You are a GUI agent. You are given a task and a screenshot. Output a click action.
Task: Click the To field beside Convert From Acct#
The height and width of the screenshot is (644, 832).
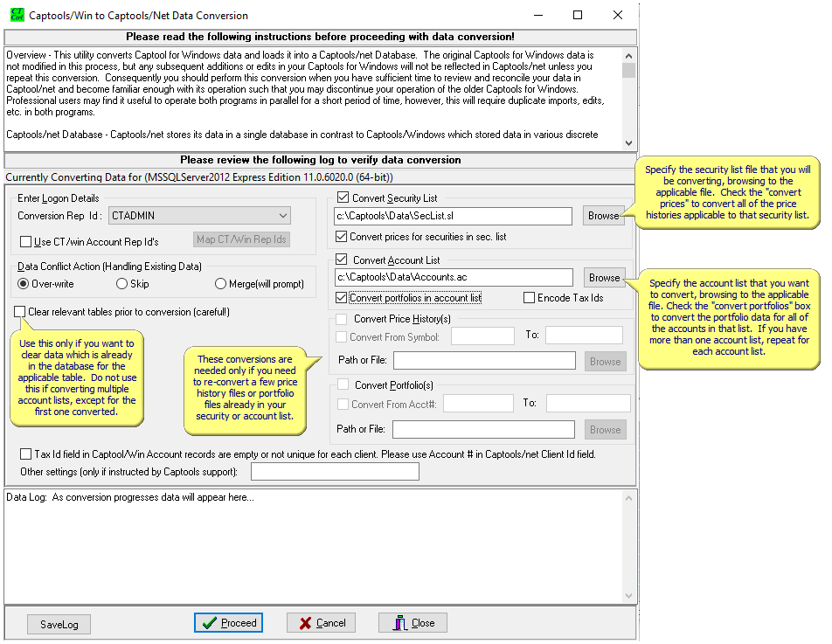click(588, 403)
